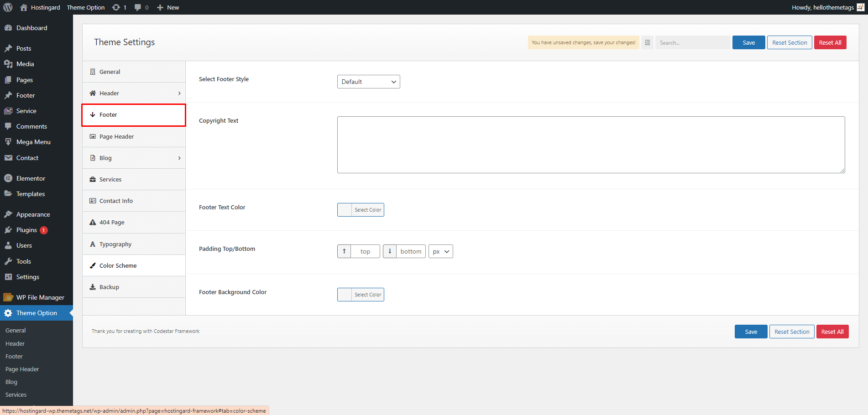Open the Page Header settings tab
This screenshot has height=415, width=868.
(x=134, y=136)
